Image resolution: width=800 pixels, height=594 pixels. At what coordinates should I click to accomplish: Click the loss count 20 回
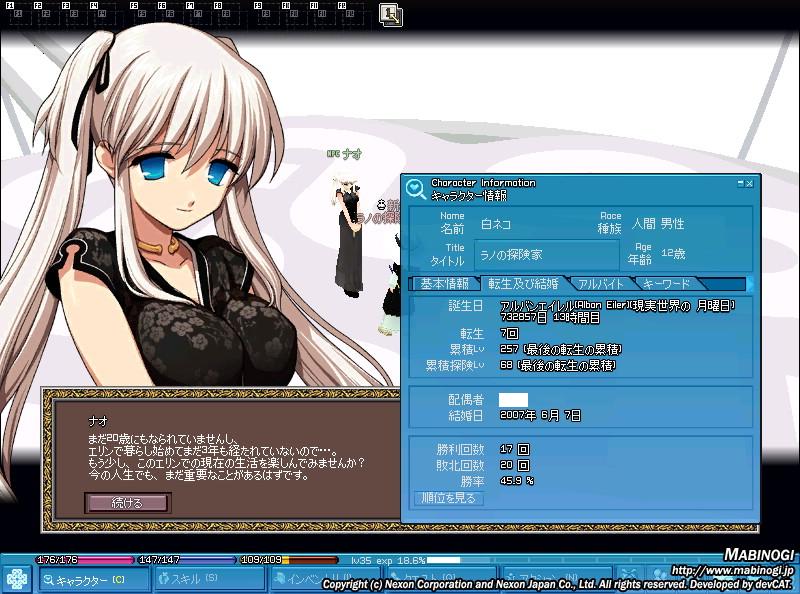coord(515,465)
